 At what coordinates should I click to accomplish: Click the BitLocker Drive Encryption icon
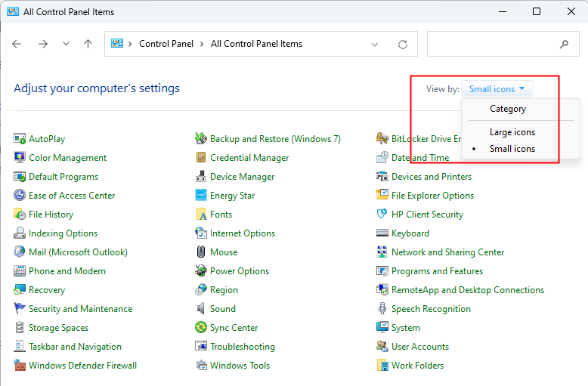coord(382,139)
